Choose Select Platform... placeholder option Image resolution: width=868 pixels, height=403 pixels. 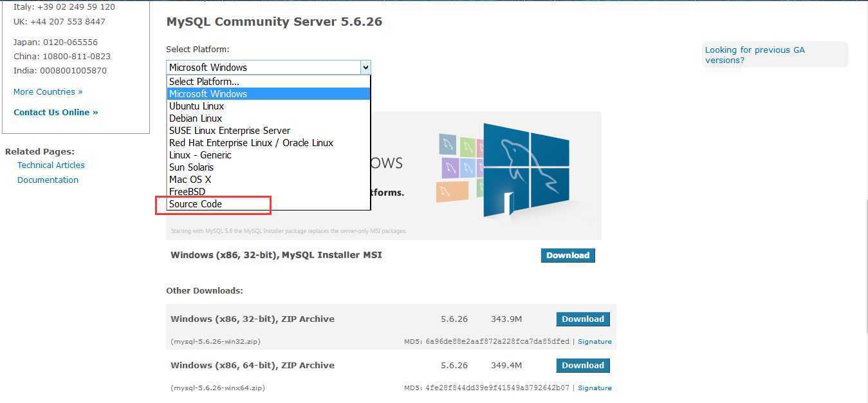(x=268, y=82)
